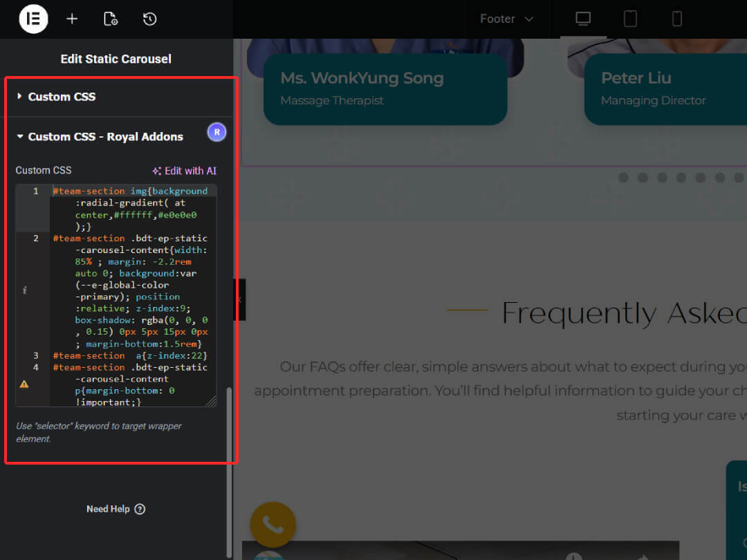Open the Footer section dropdown
Viewport: 747px width, 560px height.
point(507,19)
